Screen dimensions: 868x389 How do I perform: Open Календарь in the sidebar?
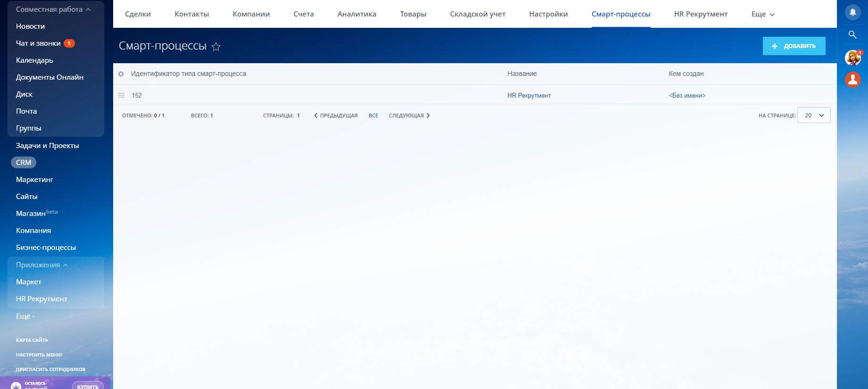click(34, 60)
